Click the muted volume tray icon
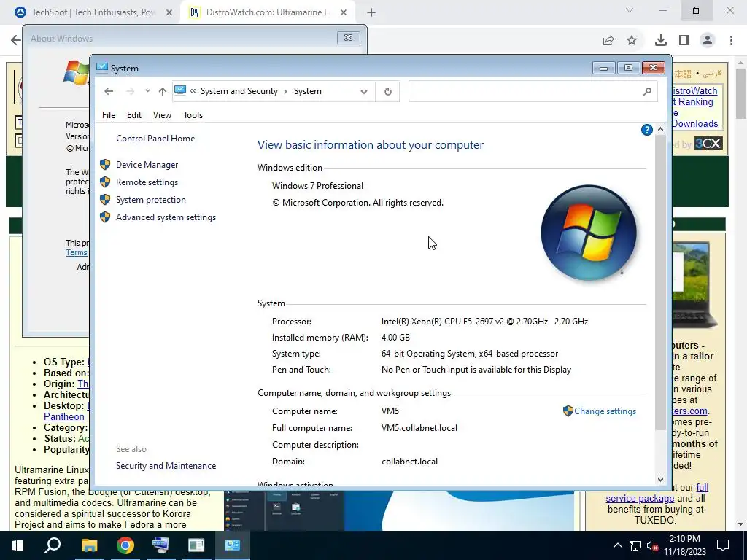 [652, 545]
